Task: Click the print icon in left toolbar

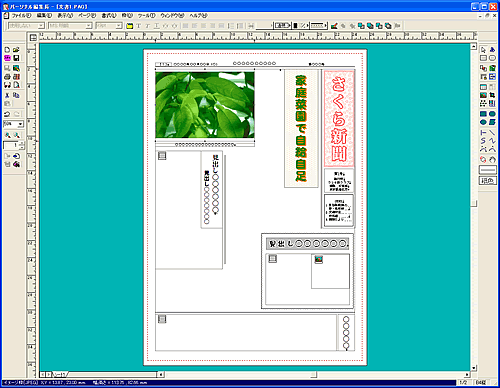Action: pyautogui.click(x=7, y=77)
